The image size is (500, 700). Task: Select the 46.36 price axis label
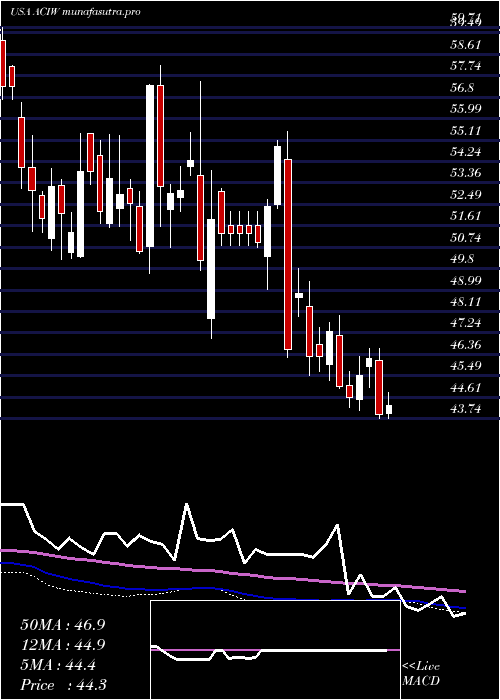(466, 345)
